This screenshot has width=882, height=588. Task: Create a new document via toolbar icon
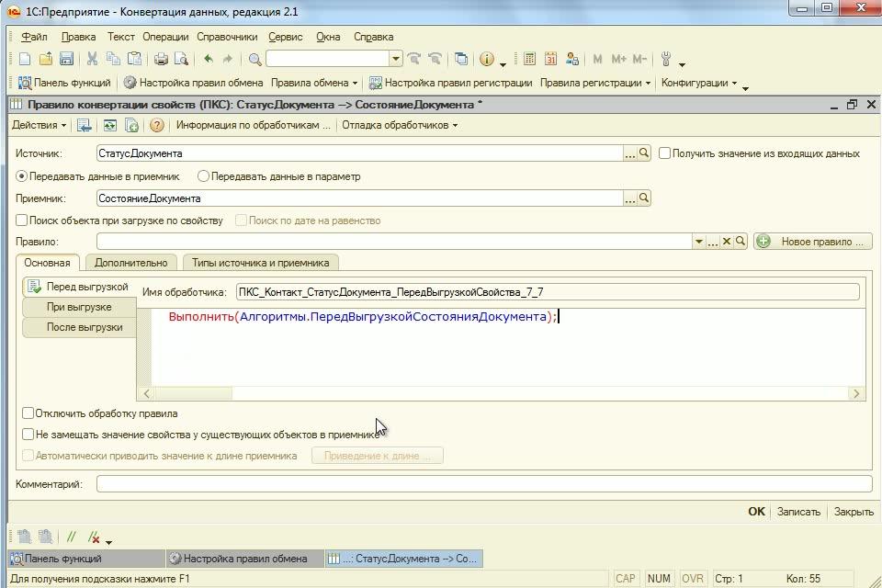point(24,59)
